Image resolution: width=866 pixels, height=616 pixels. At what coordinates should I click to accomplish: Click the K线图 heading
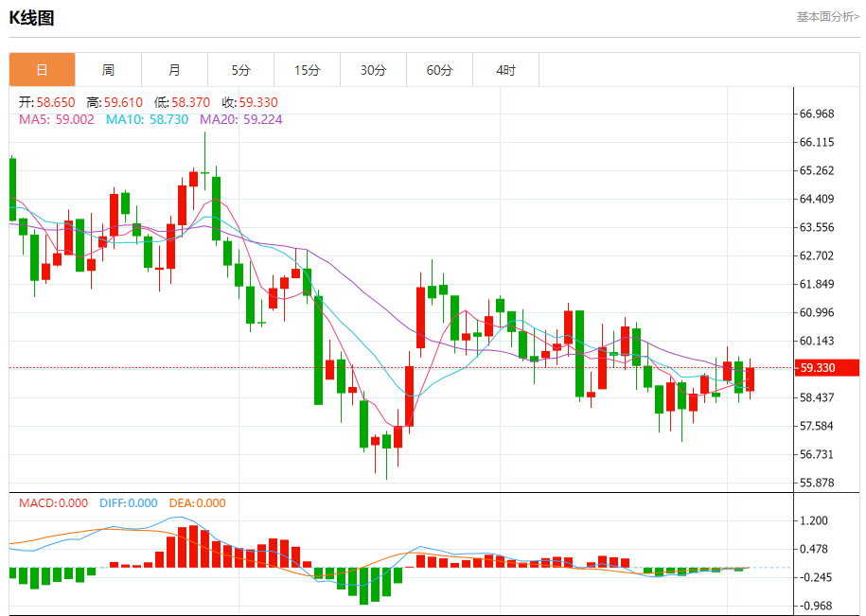[x=31, y=18]
